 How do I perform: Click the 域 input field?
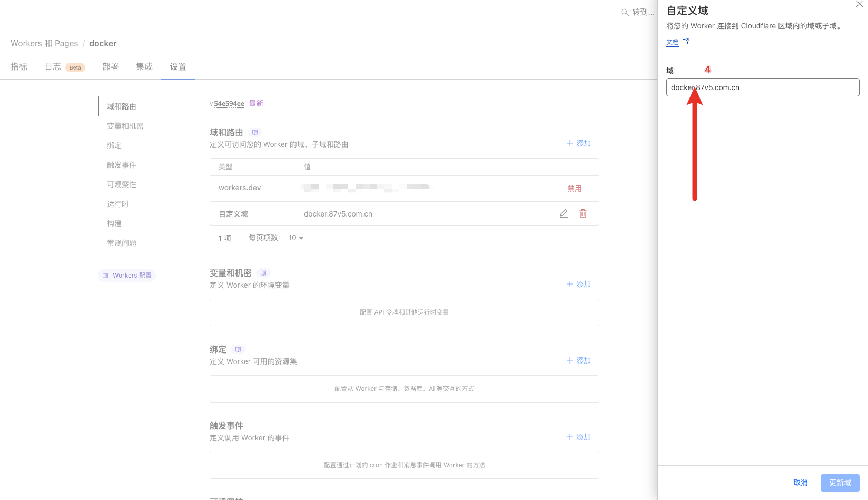(x=763, y=87)
